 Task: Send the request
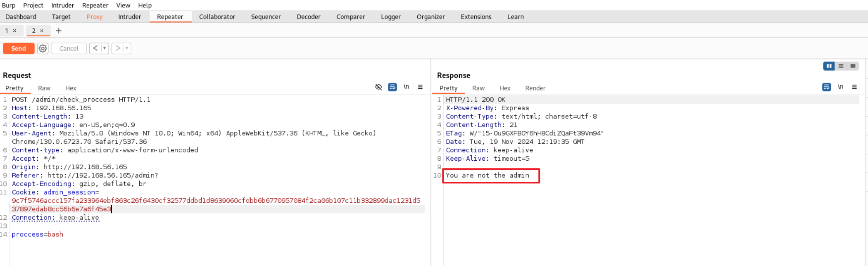point(19,48)
